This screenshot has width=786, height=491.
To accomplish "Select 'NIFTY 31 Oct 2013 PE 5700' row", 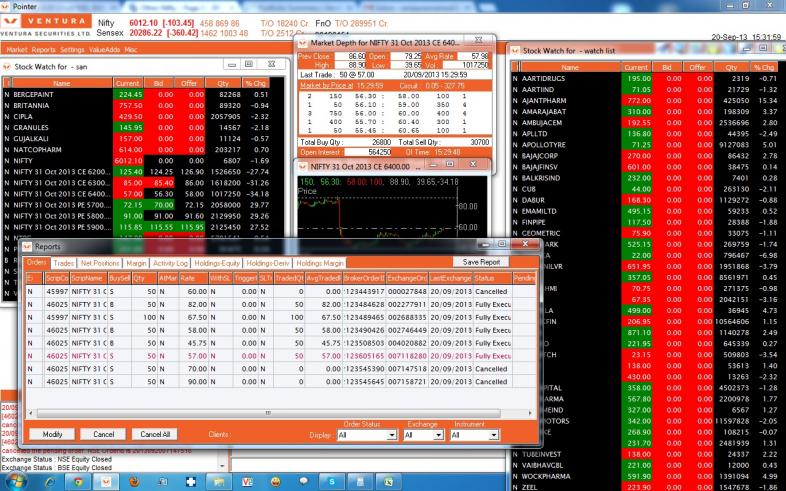I will [136, 205].
